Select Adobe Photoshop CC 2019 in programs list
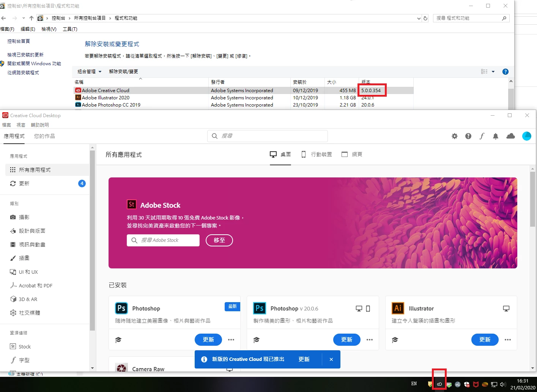537x392 pixels. 243,105
